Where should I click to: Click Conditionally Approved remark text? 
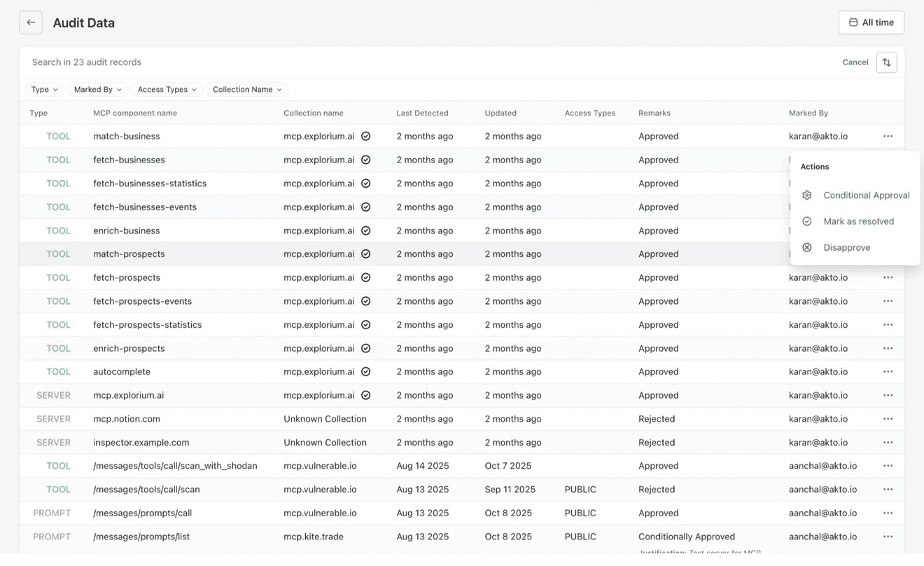687,537
